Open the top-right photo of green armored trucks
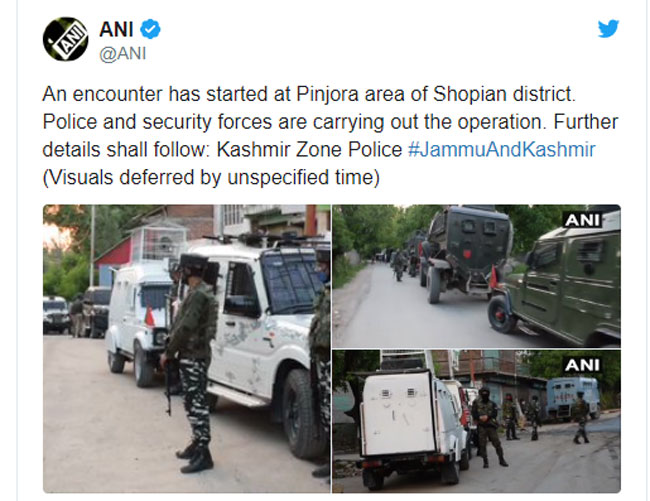The width and height of the screenshot is (650, 501). click(476, 276)
